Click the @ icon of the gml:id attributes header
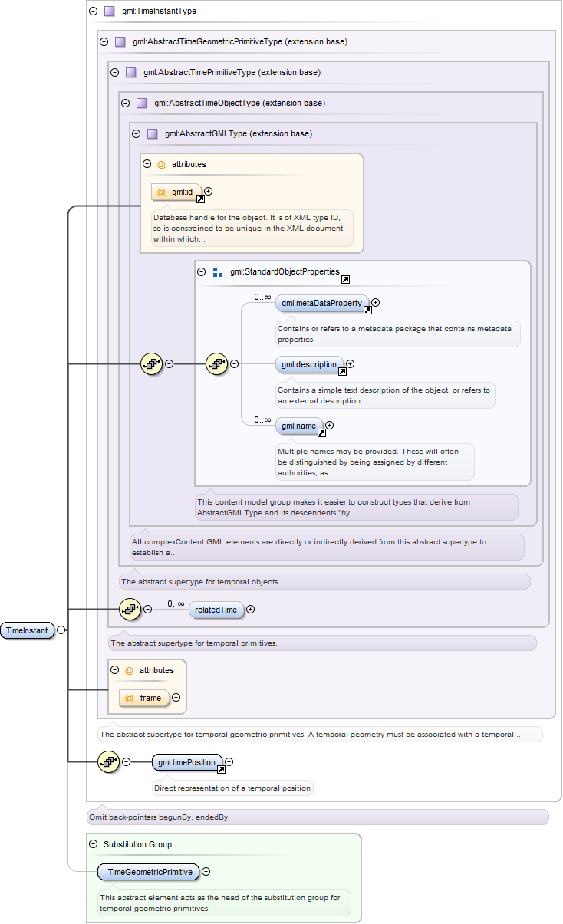563x924 pixels. pyautogui.click(x=161, y=164)
